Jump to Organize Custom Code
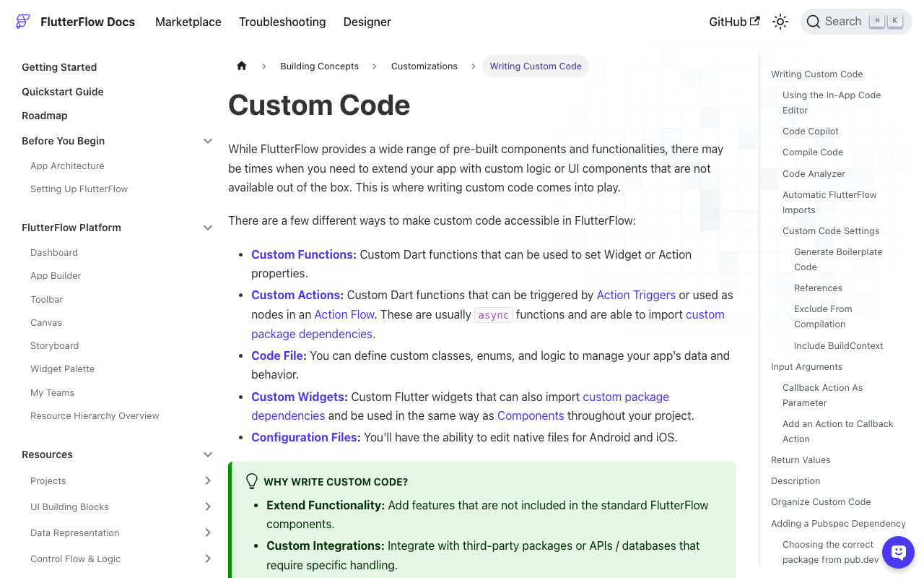This screenshot has width=924, height=578. [x=821, y=501]
